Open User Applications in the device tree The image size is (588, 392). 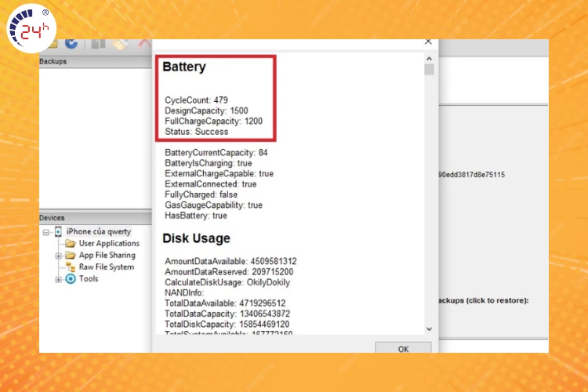109,244
